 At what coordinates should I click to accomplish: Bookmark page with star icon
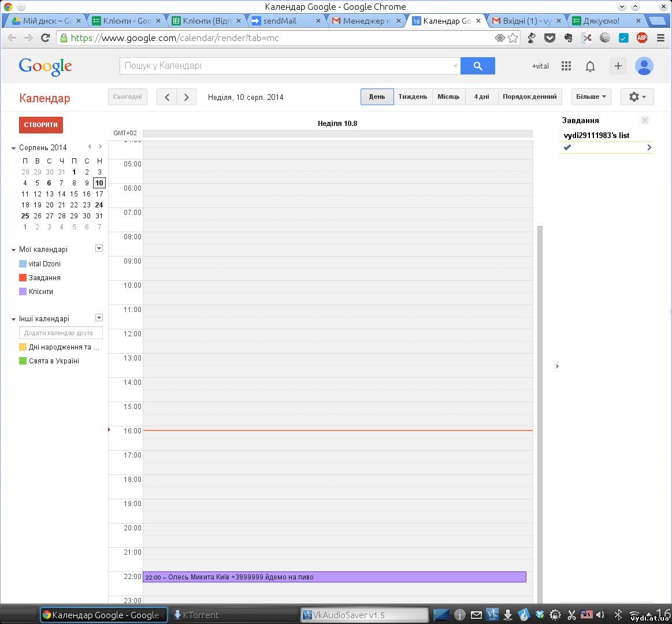(513, 38)
